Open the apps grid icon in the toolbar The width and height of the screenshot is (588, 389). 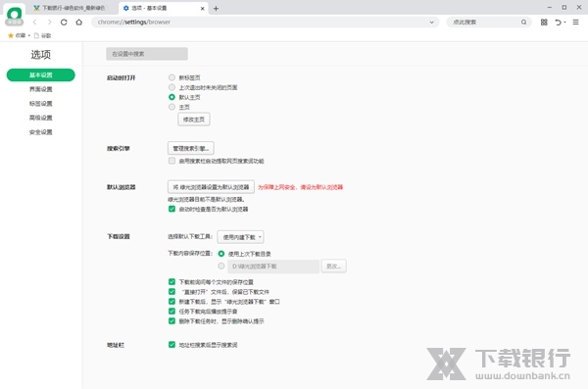(x=544, y=23)
